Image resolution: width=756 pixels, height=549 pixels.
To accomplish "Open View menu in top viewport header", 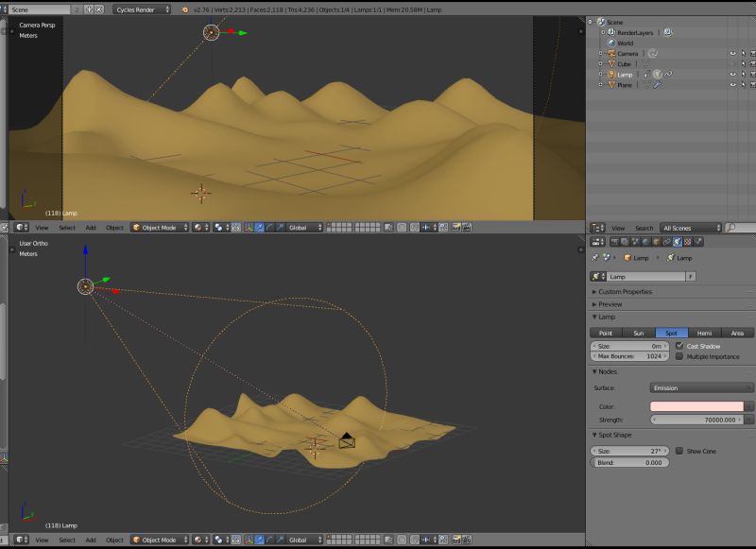I will [42, 228].
